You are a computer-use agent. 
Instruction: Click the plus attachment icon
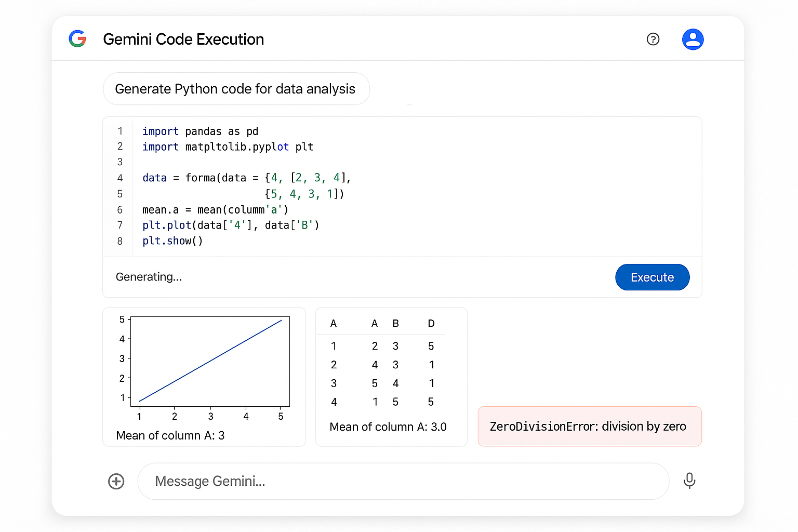pos(116,481)
